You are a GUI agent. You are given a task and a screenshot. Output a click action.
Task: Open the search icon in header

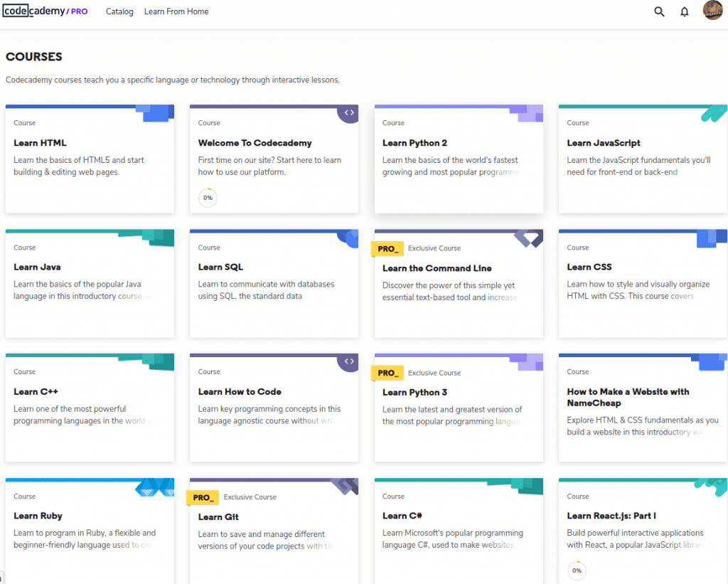[x=659, y=11]
